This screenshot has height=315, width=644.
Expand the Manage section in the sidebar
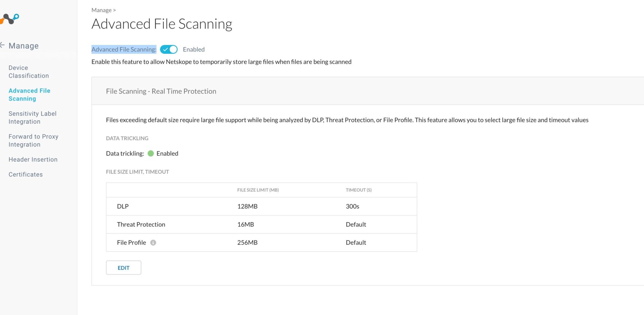[24, 45]
